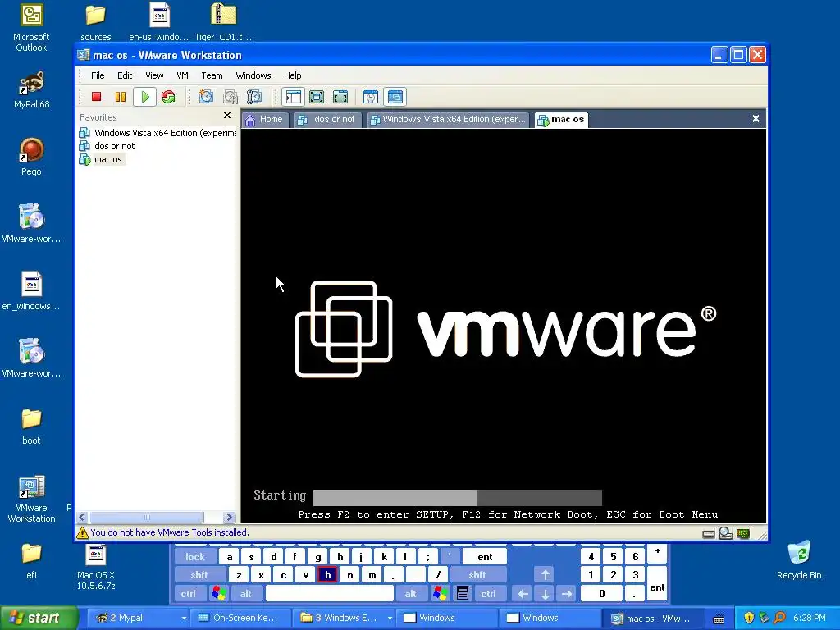
Task: Close the current mac os tab
Action: point(756,119)
